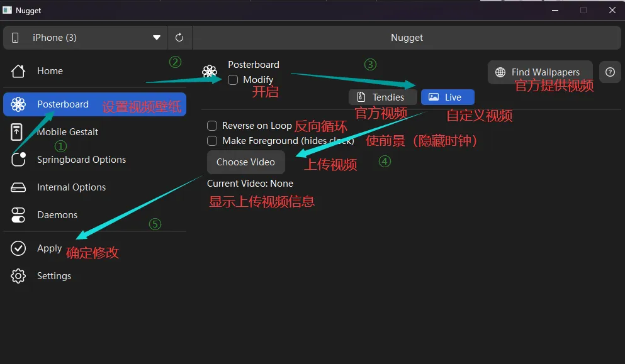This screenshot has width=625, height=364.
Task: Click the Settings gear icon
Action: 18,276
